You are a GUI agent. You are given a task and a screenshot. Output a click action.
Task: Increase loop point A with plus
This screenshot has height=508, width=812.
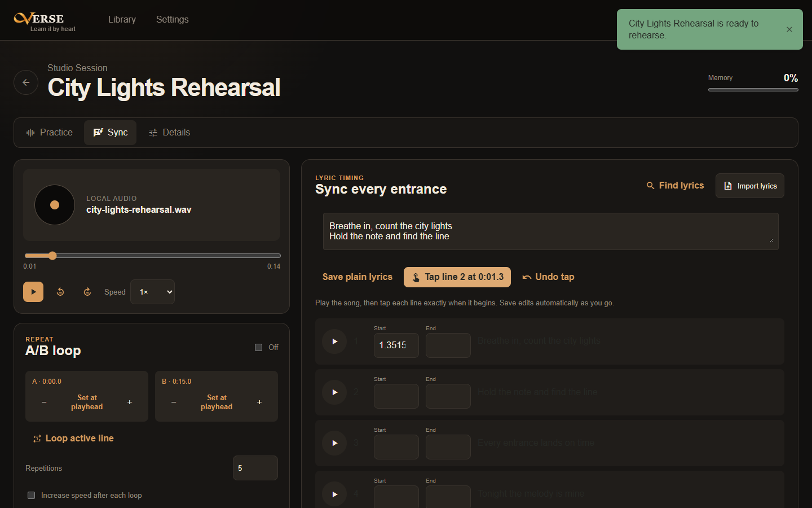tap(130, 402)
